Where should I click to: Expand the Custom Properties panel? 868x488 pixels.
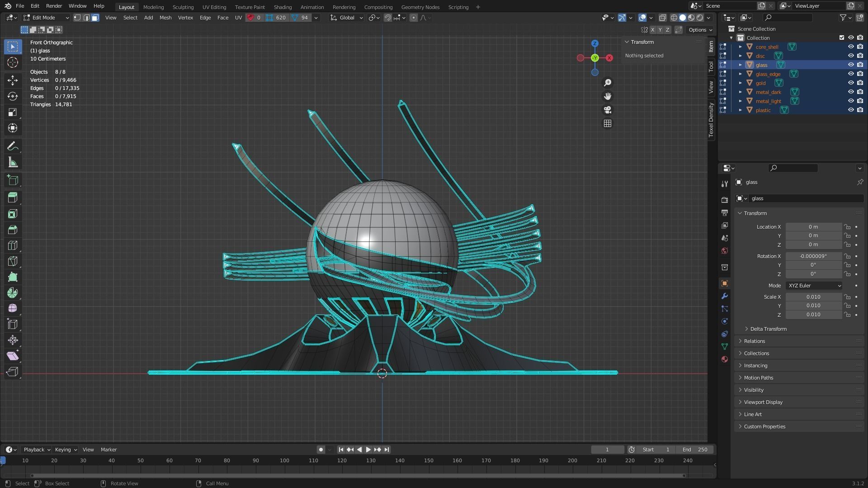pyautogui.click(x=799, y=427)
